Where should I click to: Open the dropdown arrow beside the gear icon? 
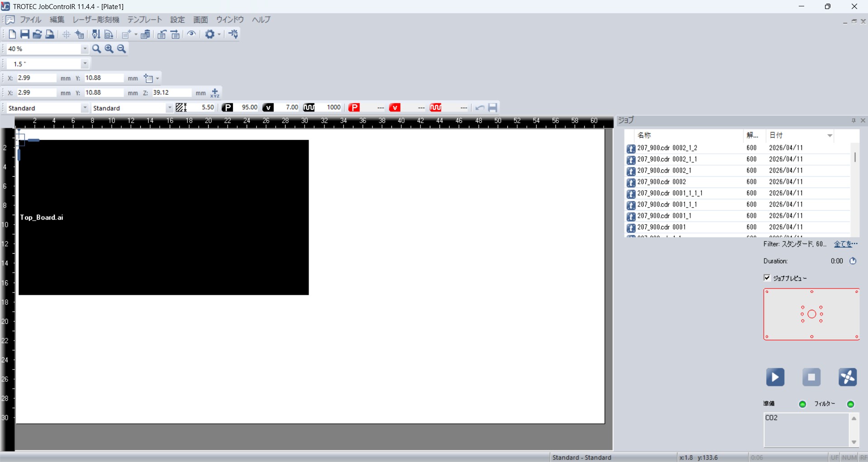(219, 34)
